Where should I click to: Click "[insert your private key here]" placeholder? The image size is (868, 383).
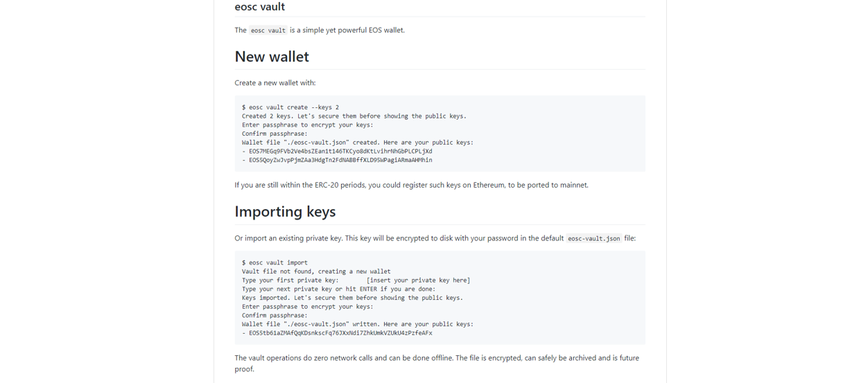tap(418, 280)
